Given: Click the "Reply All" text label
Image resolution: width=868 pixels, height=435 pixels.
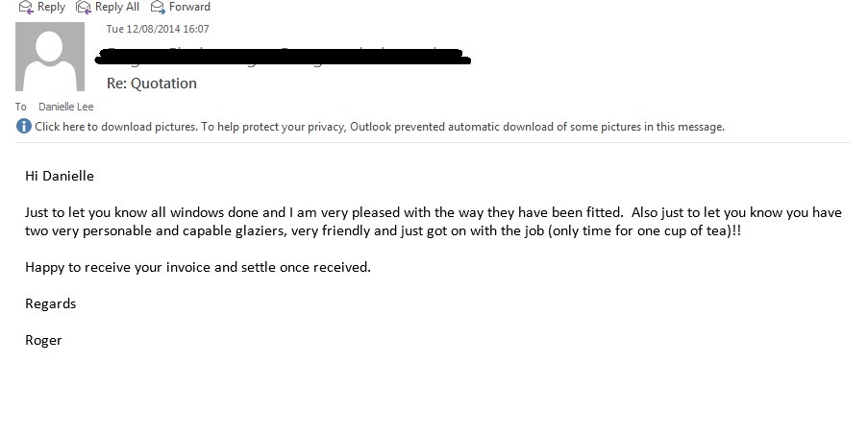Looking at the screenshot, I should click(116, 7).
